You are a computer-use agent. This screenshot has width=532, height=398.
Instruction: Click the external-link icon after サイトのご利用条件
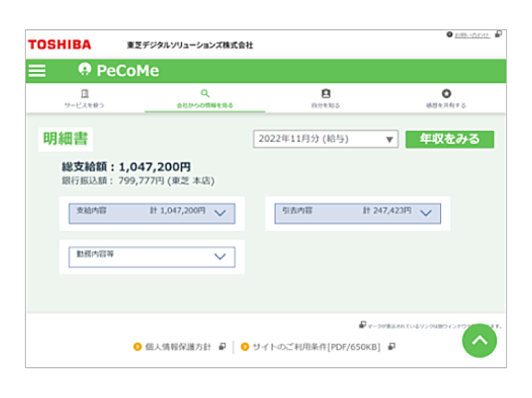pos(391,347)
